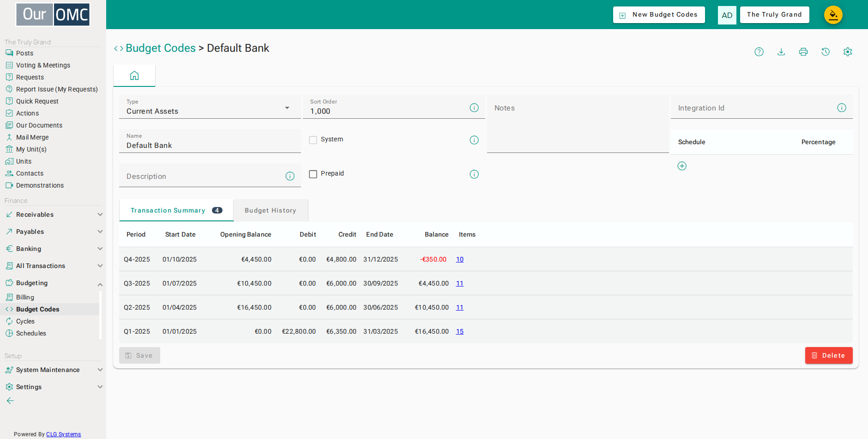The image size is (868, 439).
Task: Open Quick Request in sidebar
Action: coord(37,101)
